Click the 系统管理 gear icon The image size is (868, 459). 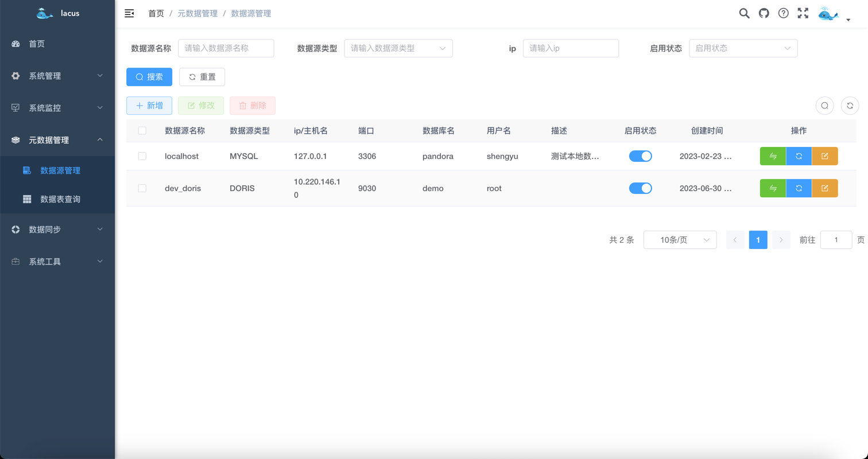pyautogui.click(x=15, y=76)
